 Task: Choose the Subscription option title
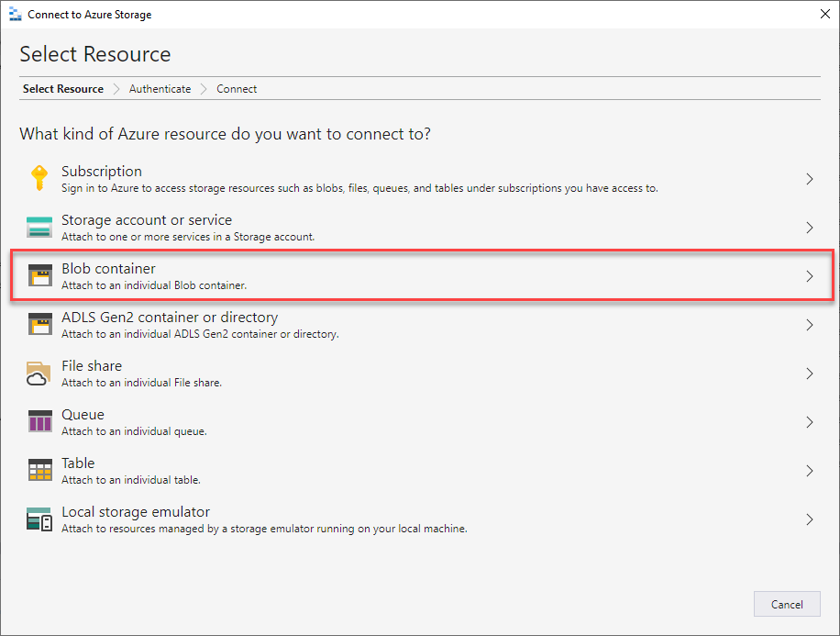pyautogui.click(x=102, y=171)
